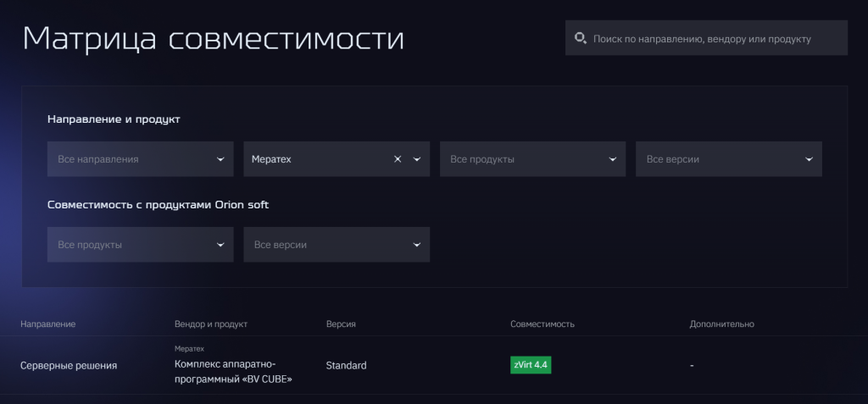Click chevron arrow next to Мератех
Viewport: 868px width, 404px height.
(x=416, y=159)
